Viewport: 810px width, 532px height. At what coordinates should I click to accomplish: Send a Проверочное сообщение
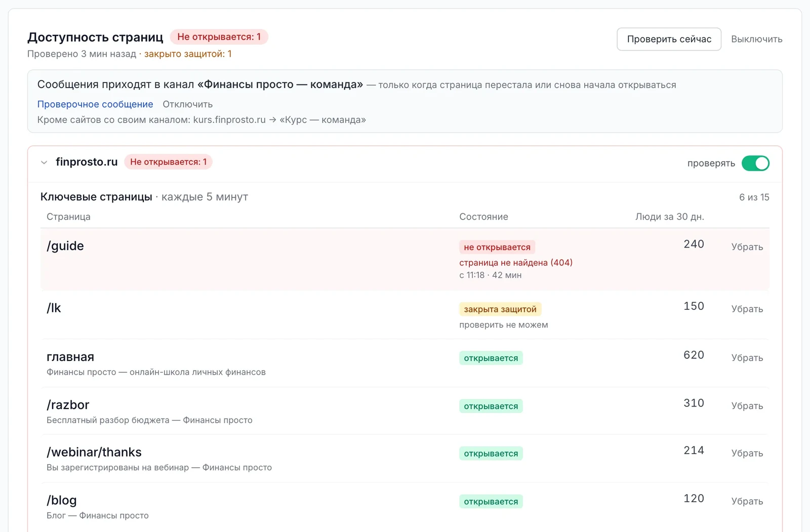95,104
